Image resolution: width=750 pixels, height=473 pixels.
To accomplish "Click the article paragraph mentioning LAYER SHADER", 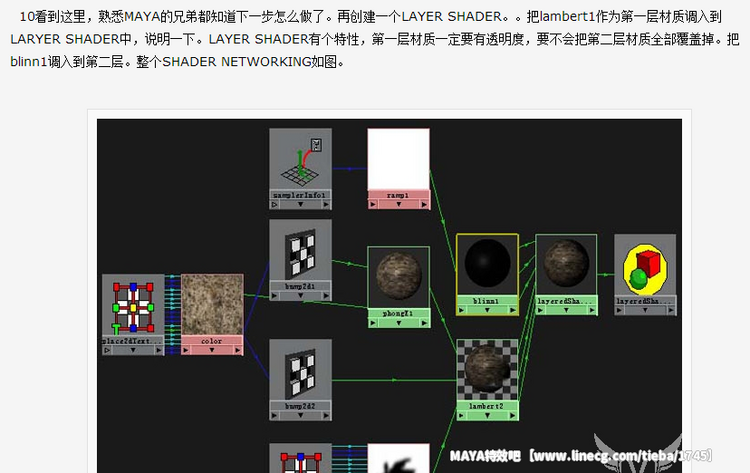I will (x=375, y=39).
